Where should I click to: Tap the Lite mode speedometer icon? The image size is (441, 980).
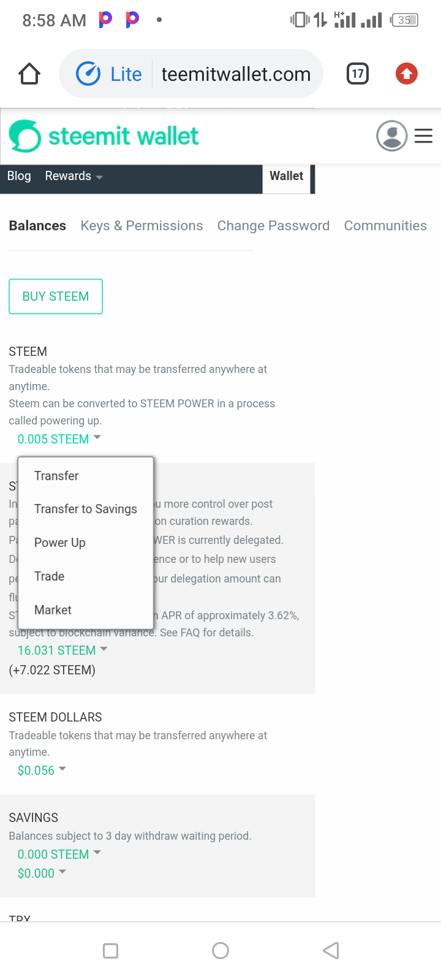[x=88, y=74]
